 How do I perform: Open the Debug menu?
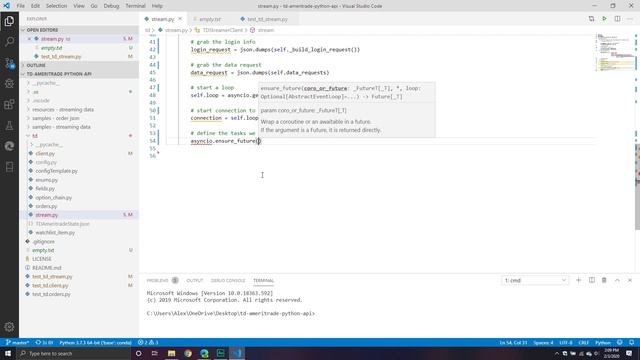(111, 6)
